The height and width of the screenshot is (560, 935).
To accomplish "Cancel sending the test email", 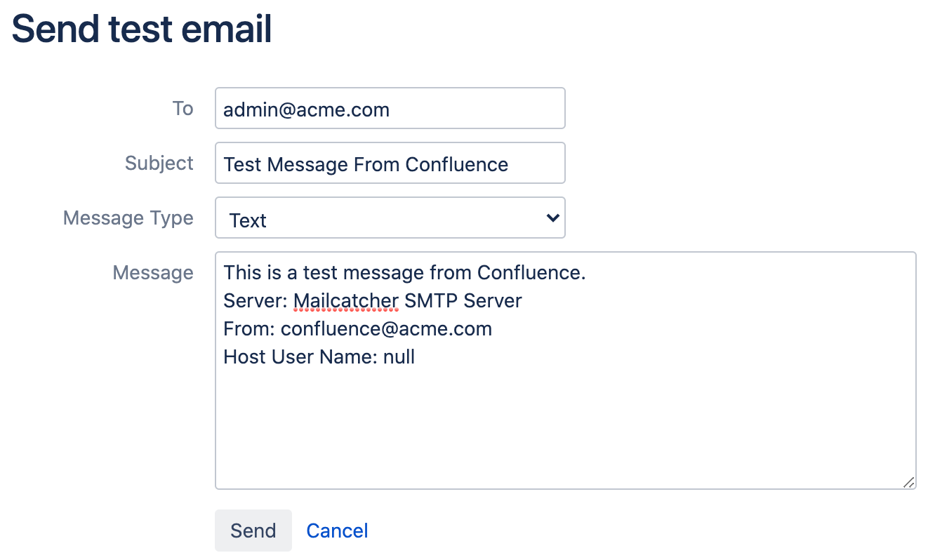I will [x=337, y=531].
